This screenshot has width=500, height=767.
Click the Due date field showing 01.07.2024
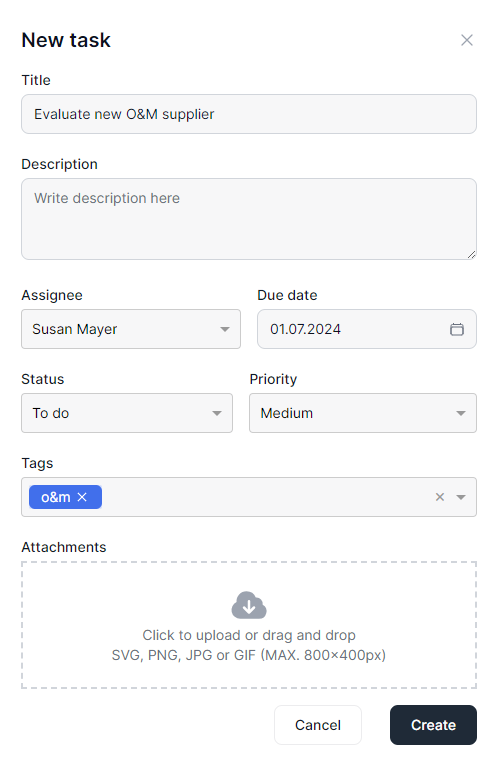366,329
